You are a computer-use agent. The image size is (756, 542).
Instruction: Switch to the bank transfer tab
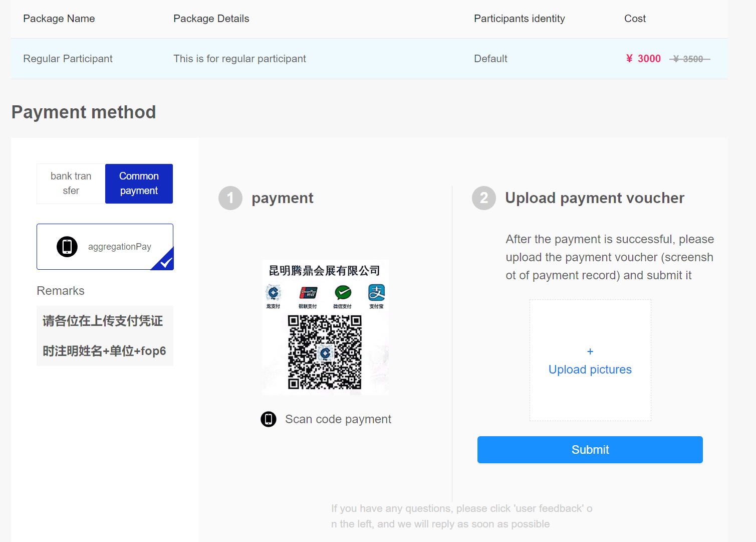(x=71, y=184)
